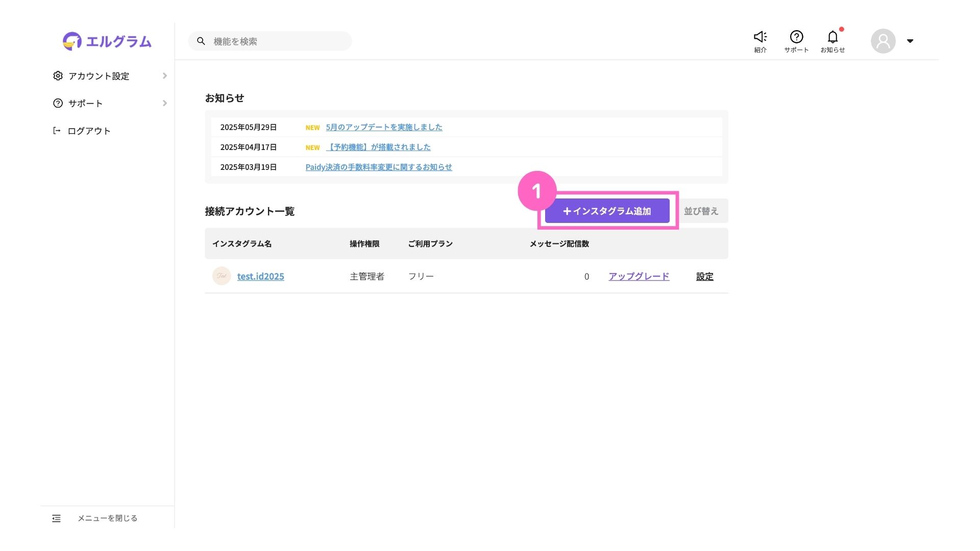Click the 2025年04月17日 date text
The height and width of the screenshot is (551, 980).
click(x=249, y=147)
